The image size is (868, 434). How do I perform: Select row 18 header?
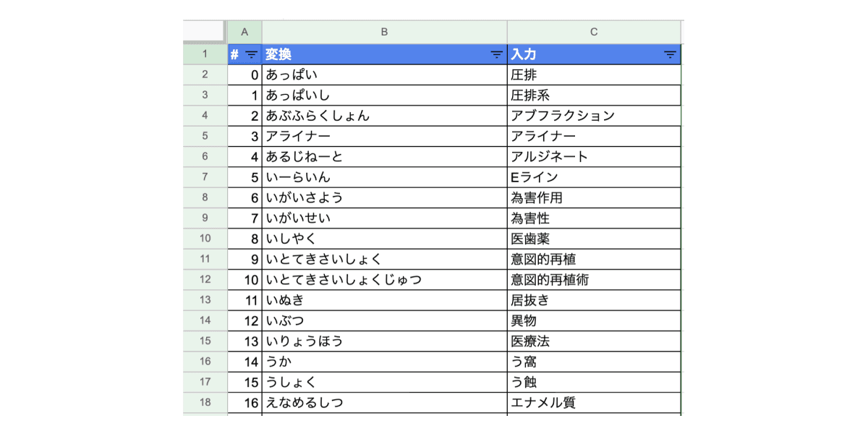click(205, 403)
